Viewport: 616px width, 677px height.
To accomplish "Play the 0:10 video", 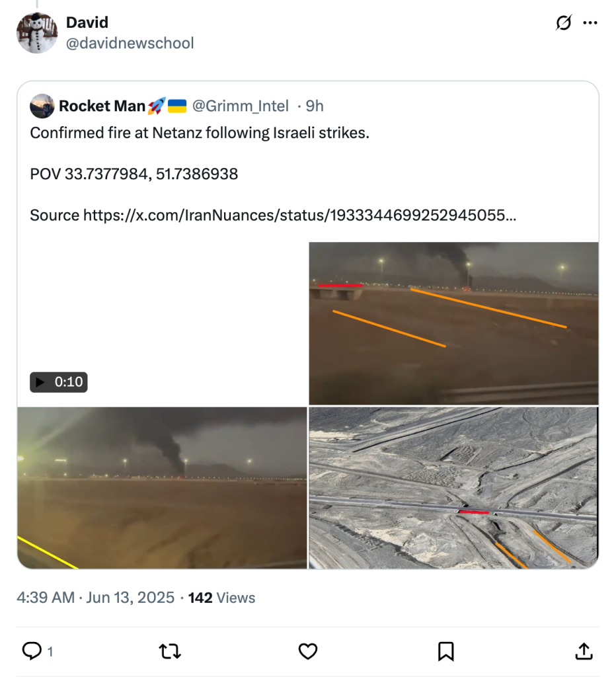I will 59,382.
